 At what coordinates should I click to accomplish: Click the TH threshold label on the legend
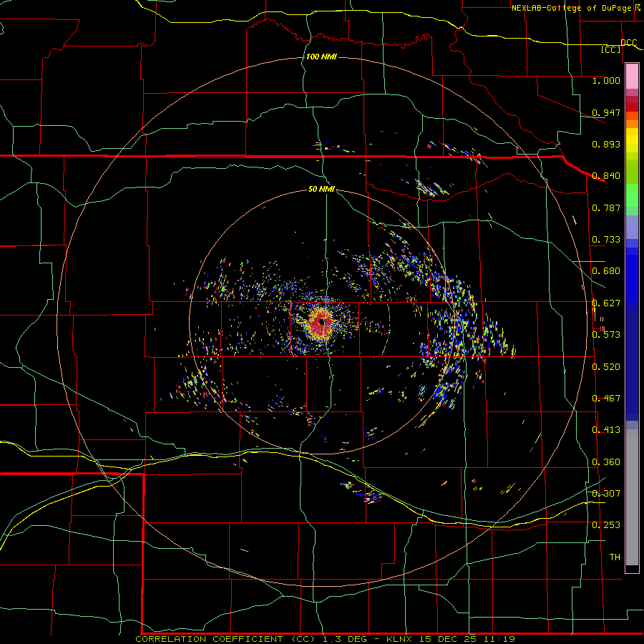pos(615,557)
